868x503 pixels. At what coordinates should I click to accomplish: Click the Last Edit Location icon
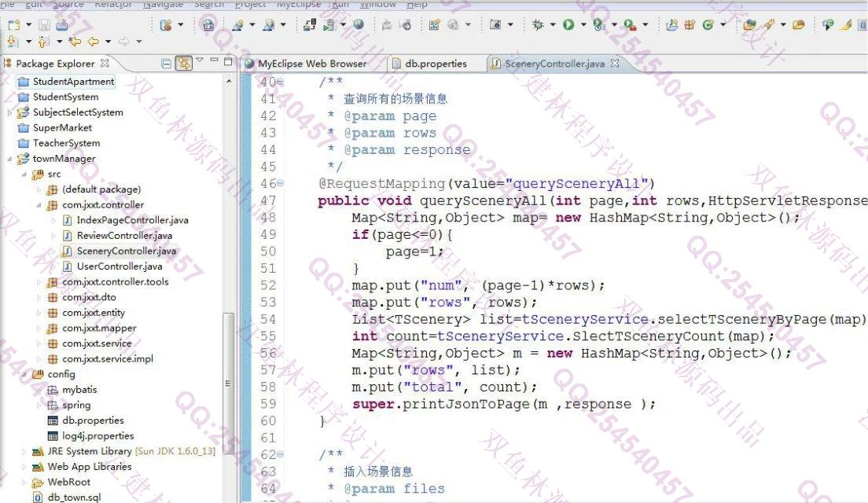point(74,42)
